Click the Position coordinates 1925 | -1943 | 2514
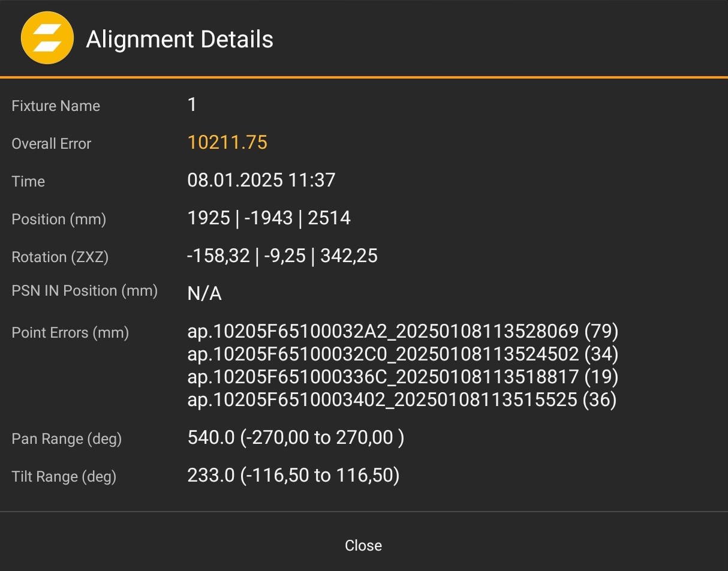This screenshot has height=571, width=728. coord(267,218)
